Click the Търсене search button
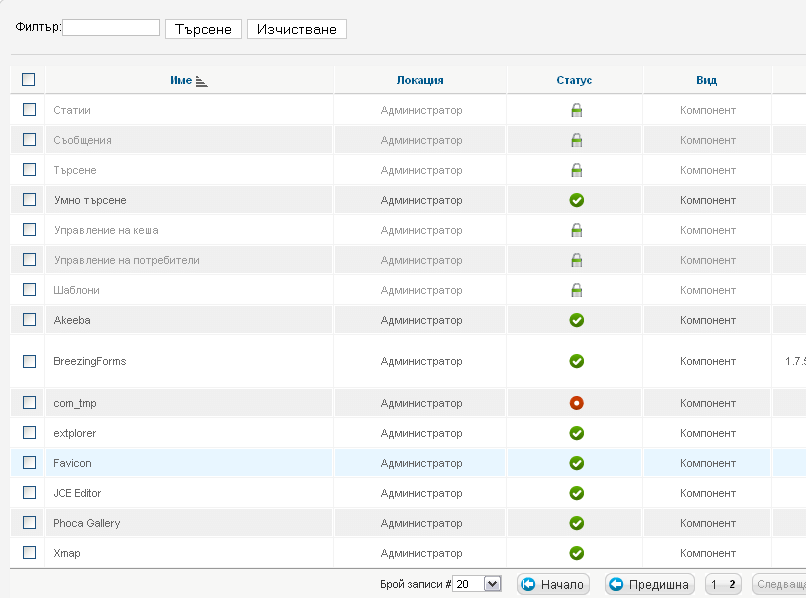The height and width of the screenshot is (598, 806). pos(204,29)
